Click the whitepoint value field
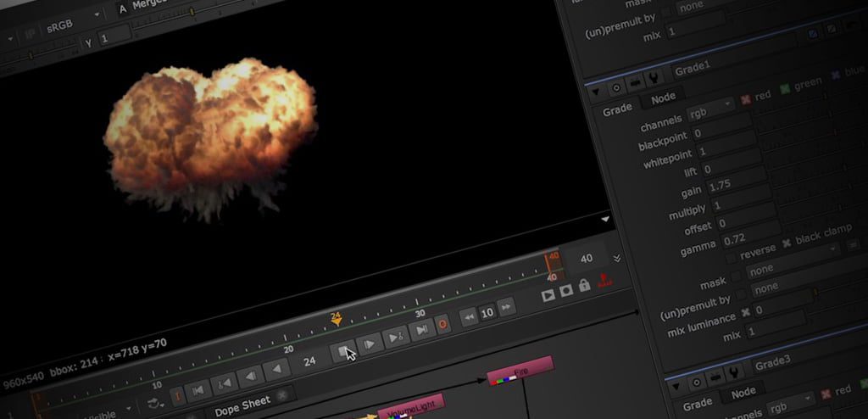This screenshot has width=868, height=419. click(x=726, y=146)
